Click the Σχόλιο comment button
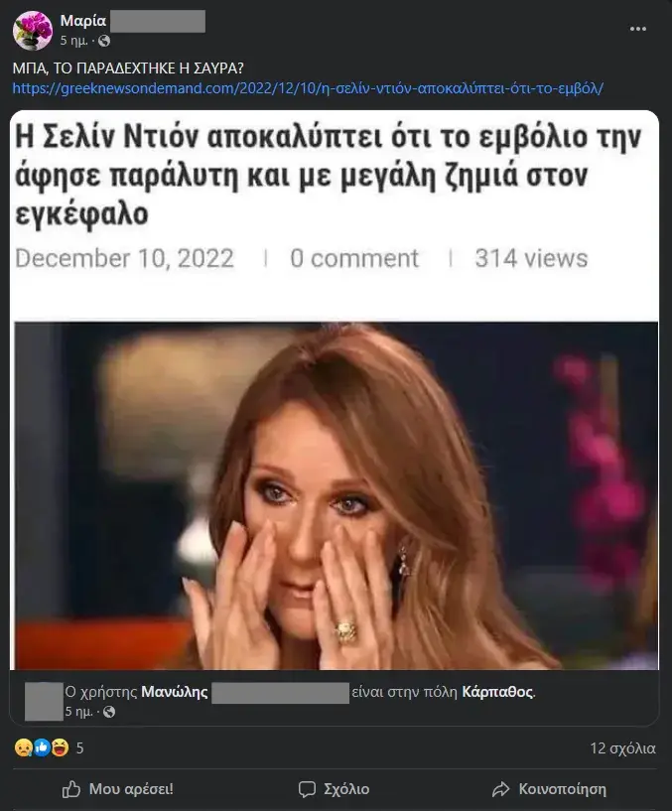The height and width of the screenshot is (811, 672). click(x=335, y=789)
